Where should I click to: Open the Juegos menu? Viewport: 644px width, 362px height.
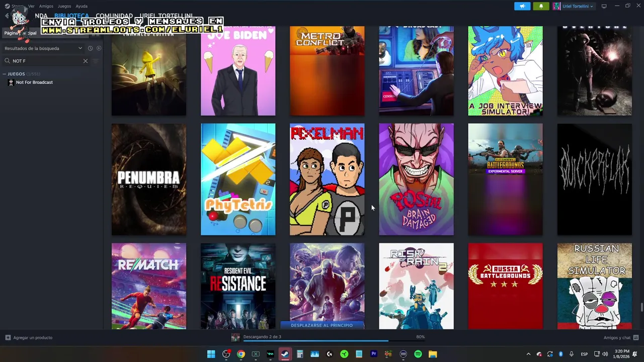tap(64, 6)
